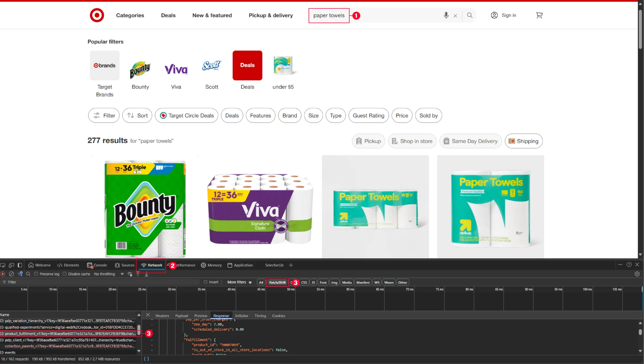Image resolution: width=644 pixels, height=364 pixels.
Task: Open the SelectorLib tab
Action: 274,265
